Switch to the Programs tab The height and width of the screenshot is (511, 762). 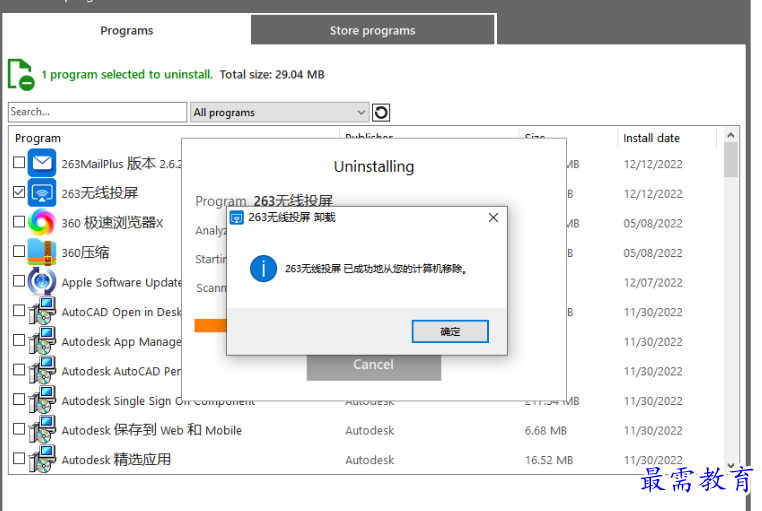pyautogui.click(x=127, y=31)
